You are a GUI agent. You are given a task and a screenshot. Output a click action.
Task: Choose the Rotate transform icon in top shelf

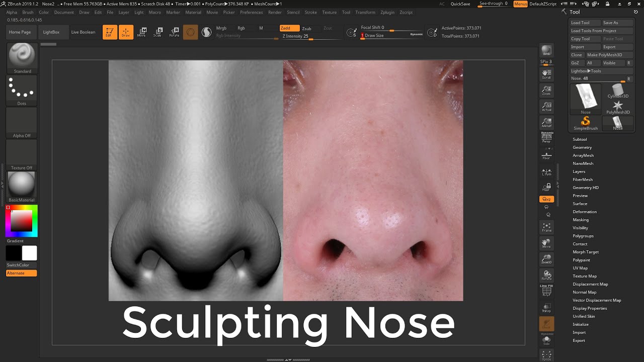point(174,32)
